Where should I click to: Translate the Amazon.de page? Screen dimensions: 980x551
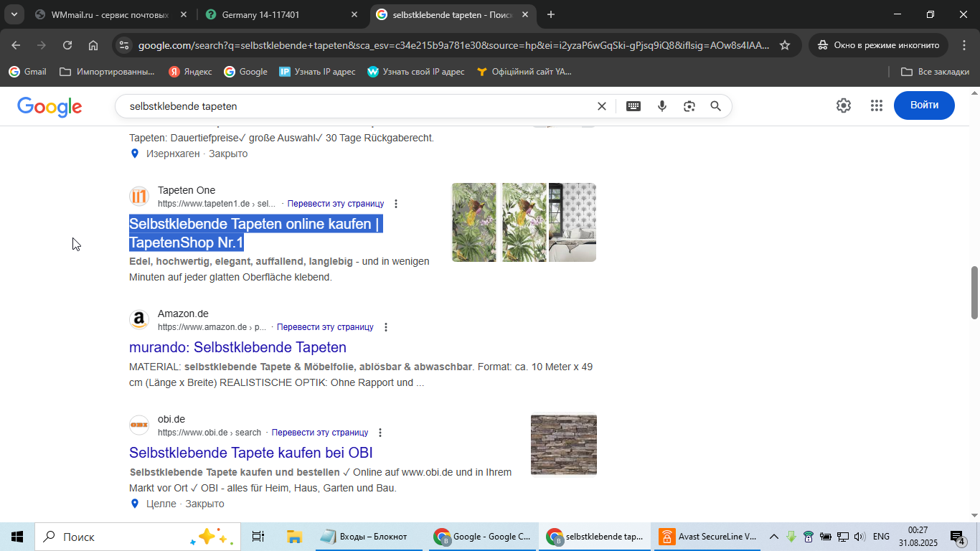(x=325, y=327)
